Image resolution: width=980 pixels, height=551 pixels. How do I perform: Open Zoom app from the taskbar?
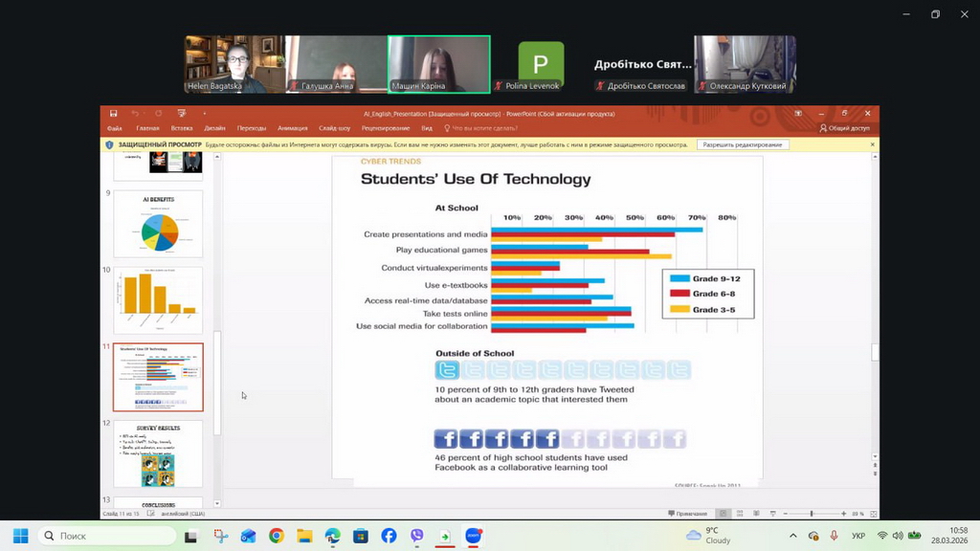point(473,536)
